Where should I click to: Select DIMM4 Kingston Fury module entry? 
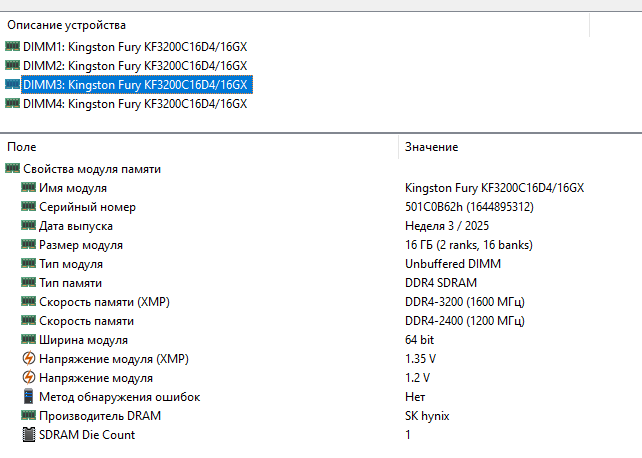(134, 103)
